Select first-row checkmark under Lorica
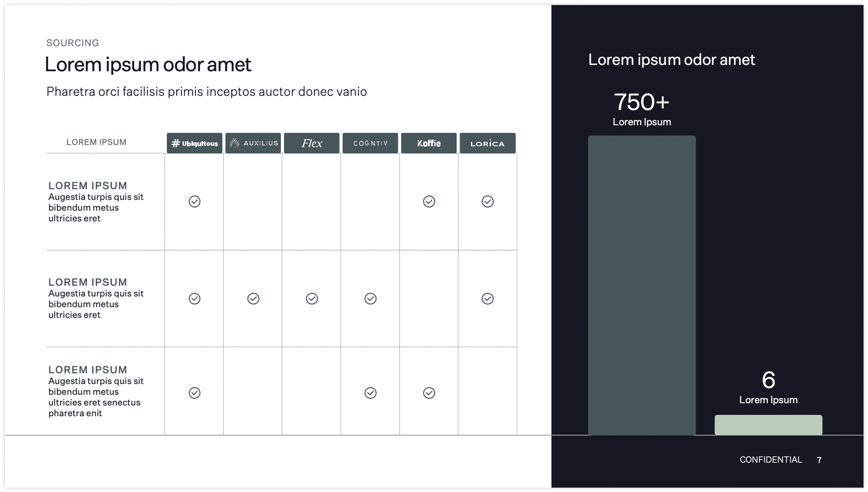This screenshot has height=492, width=868. [487, 202]
